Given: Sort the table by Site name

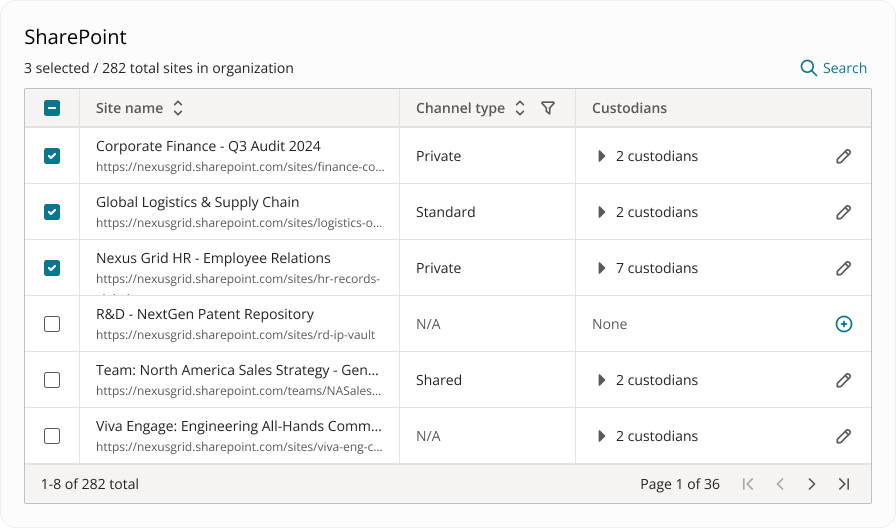Looking at the screenshot, I should pyautogui.click(x=178, y=108).
